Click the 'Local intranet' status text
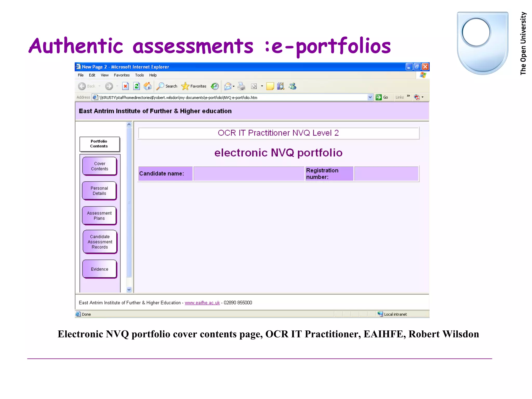The width and height of the screenshot is (532, 399). coord(395,314)
